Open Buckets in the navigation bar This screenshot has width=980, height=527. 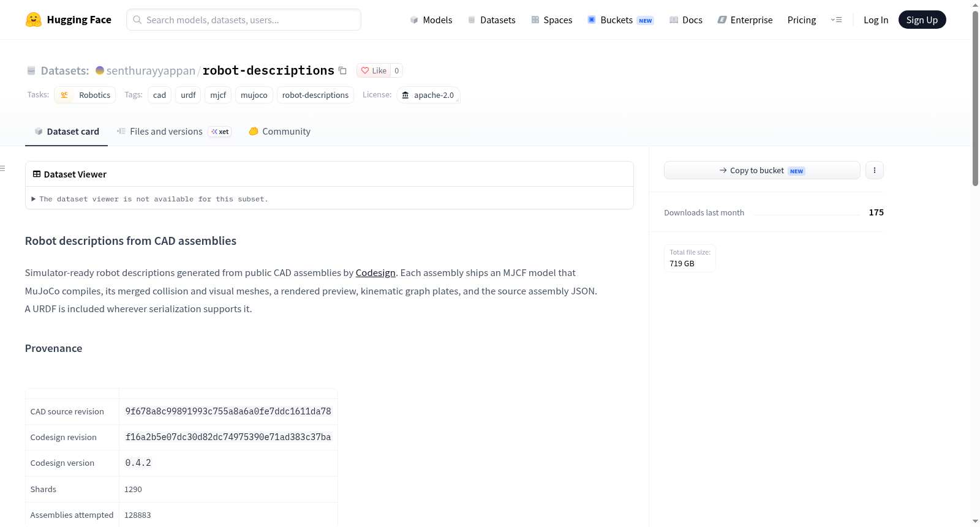tap(620, 20)
